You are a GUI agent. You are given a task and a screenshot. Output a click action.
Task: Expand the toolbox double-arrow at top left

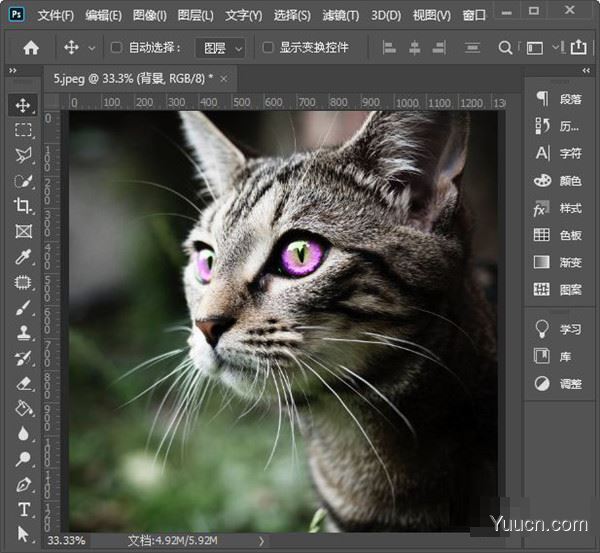pos(13,70)
